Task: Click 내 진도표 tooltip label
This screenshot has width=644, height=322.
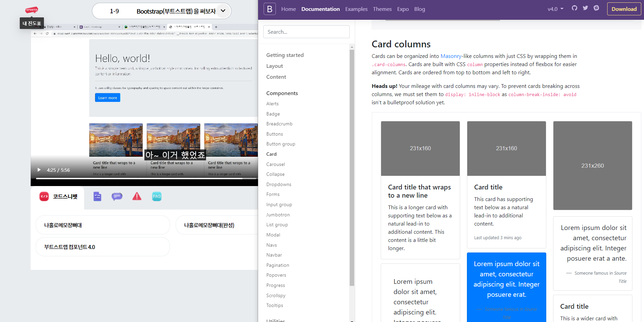Action: point(32,23)
